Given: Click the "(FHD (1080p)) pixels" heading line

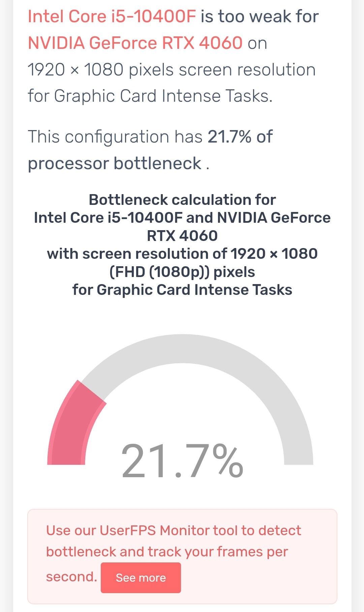Looking at the screenshot, I should pyautogui.click(x=182, y=272).
